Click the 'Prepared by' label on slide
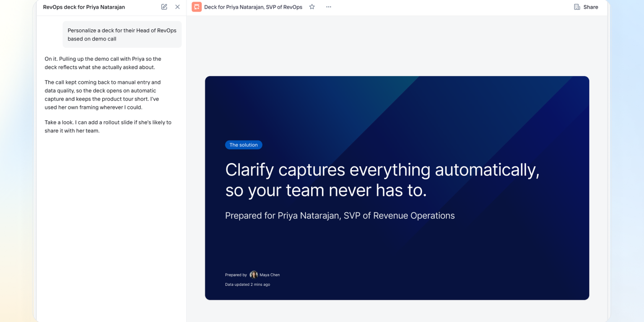The width and height of the screenshot is (644, 322). [236, 275]
